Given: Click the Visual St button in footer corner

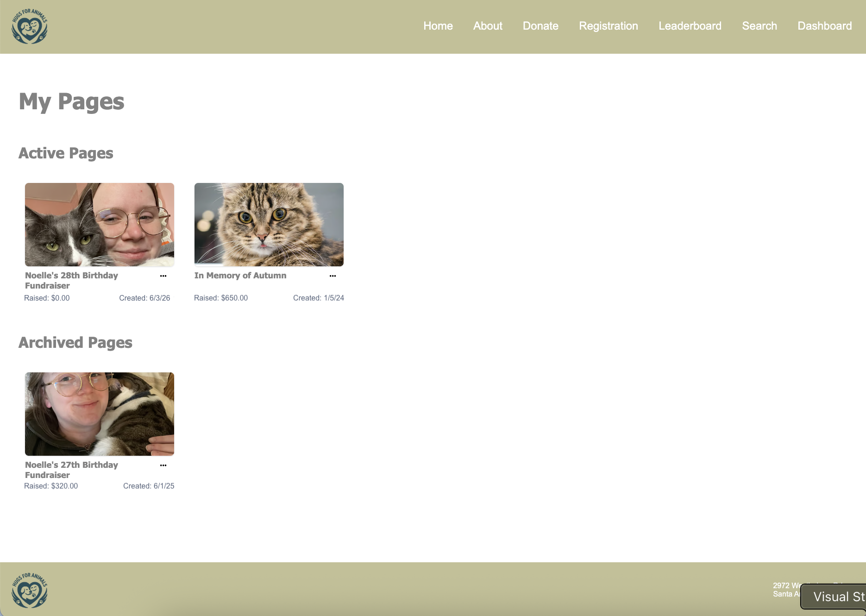Looking at the screenshot, I should (x=834, y=597).
